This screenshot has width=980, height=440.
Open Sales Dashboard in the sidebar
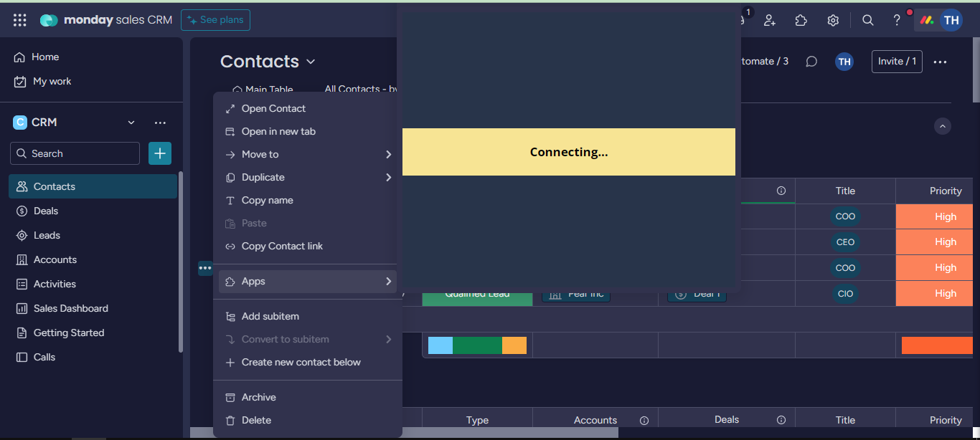70,308
